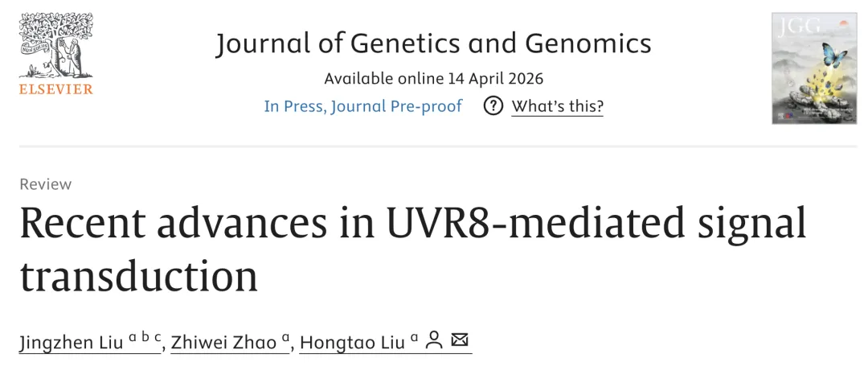Click affiliation superscript 'a' after Hongtao Liu
Screen dimensions: 868x379
click(x=414, y=337)
